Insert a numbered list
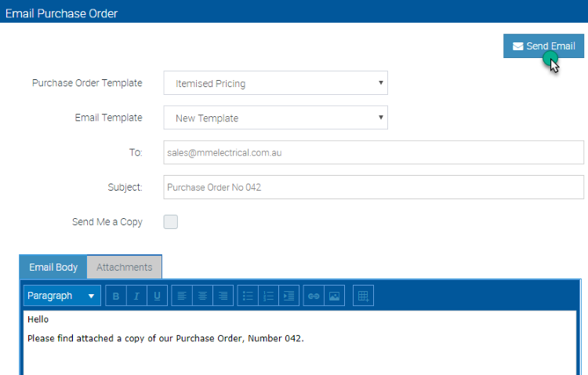The width and height of the screenshot is (588, 375). pos(268,296)
